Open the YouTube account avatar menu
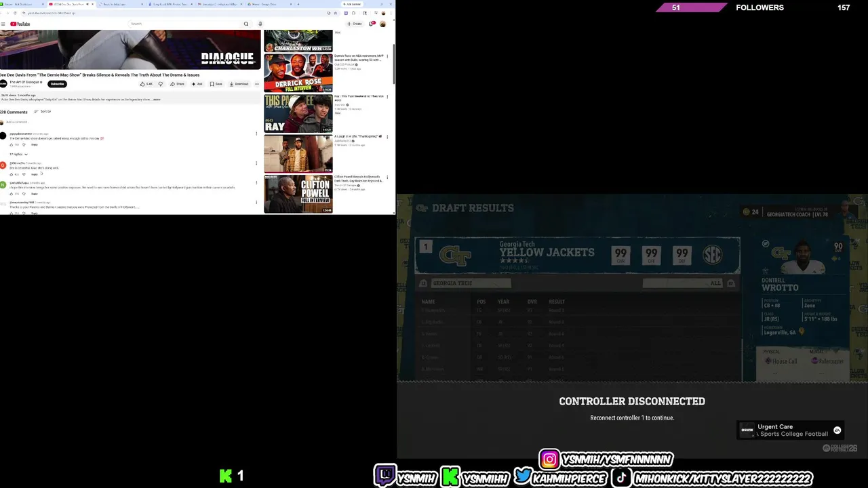The image size is (868, 488). coord(382,24)
